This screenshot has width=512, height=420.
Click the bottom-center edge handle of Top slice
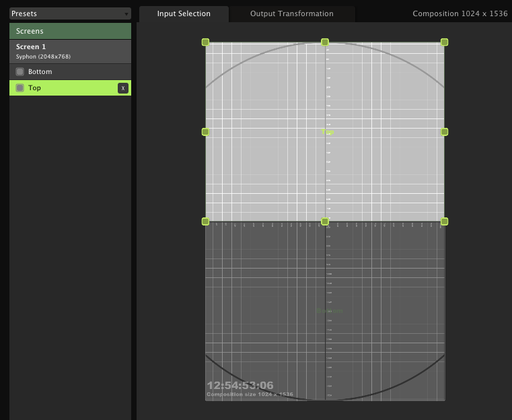[325, 221]
